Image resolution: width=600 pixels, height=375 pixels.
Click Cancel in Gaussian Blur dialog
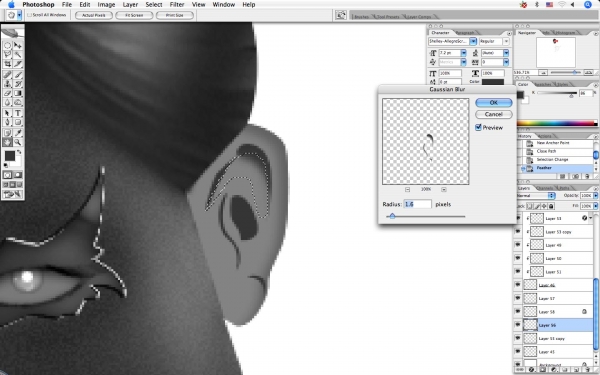494,114
